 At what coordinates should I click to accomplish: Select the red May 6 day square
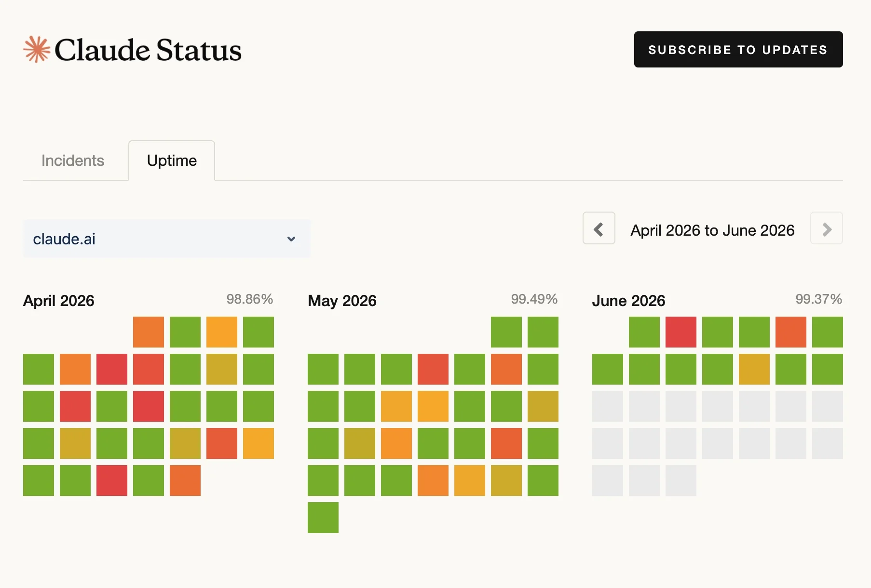[433, 369]
